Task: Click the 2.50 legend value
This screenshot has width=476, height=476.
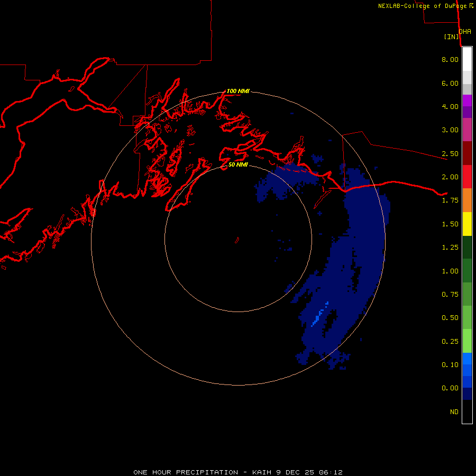Action: click(x=450, y=153)
